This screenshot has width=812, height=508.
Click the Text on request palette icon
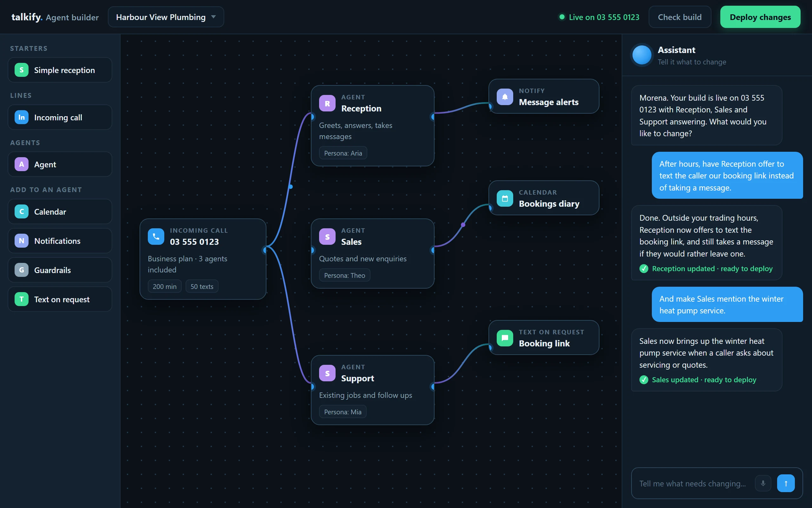[x=22, y=299]
